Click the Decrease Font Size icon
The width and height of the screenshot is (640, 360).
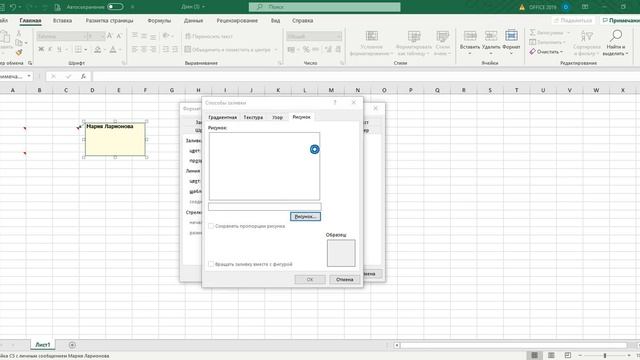pos(119,36)
